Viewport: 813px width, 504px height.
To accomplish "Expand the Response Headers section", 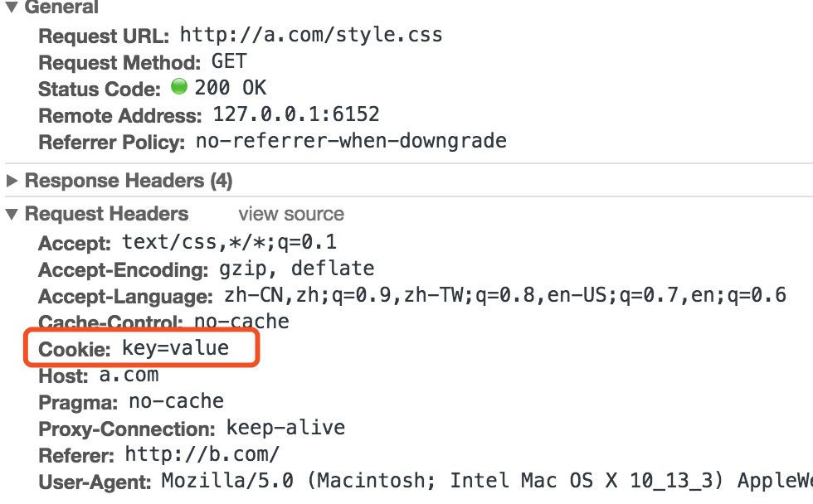I will click(12, 181).
